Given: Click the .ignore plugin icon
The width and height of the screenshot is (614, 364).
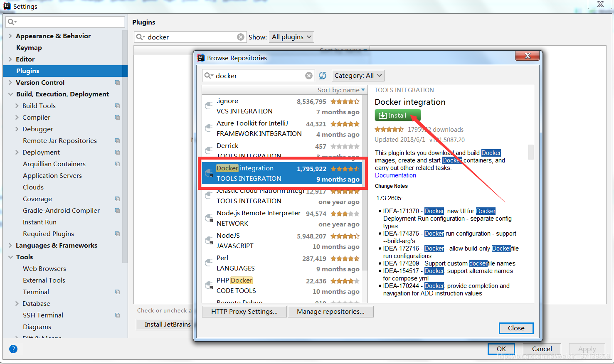Looking at the screenshot, I should [x=209, y=106].
